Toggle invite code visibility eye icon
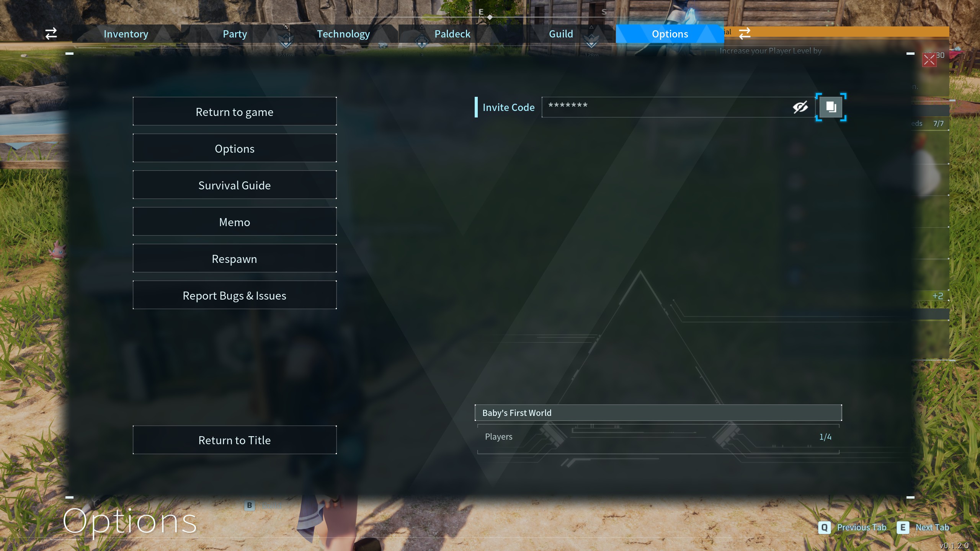Viewport: 980px width, 551px height. click(x=800, y=106)
